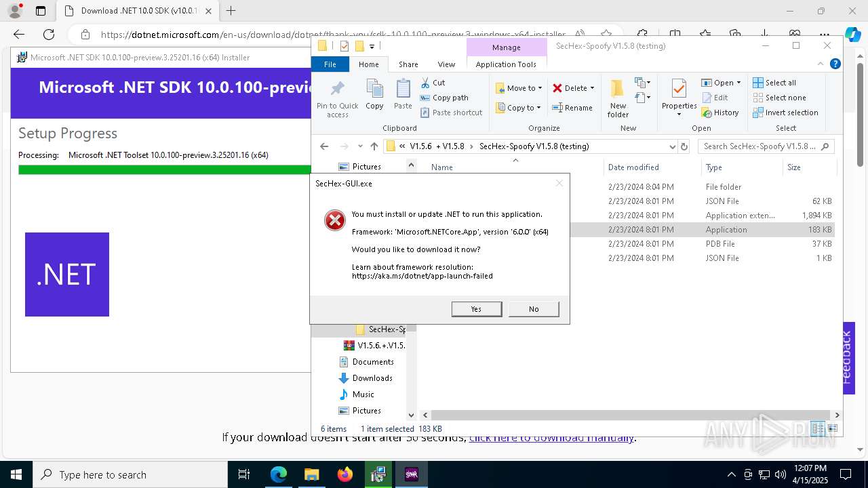The height and width of the screenshot is (488, 868).
Task: Click Yes in the SecHex-GUI.exe dialog
Action: [x=477, y=309]
